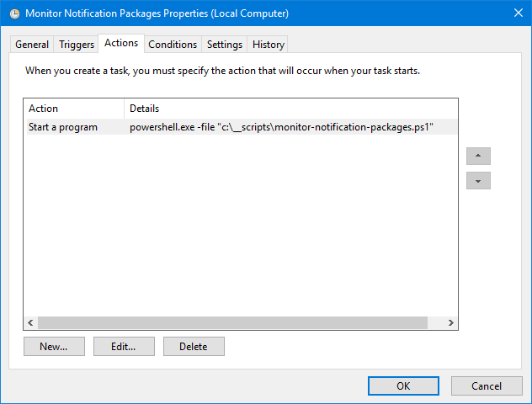The width and height of the screenshot is (532, 404).
Task: Select the 'Start a program' action row
Action: pyautogui.click(x=63, y=127)
